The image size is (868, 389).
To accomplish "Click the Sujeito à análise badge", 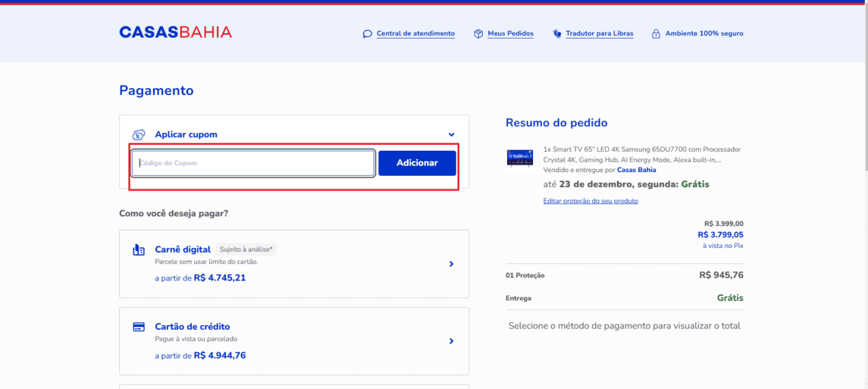I will 246,249.
